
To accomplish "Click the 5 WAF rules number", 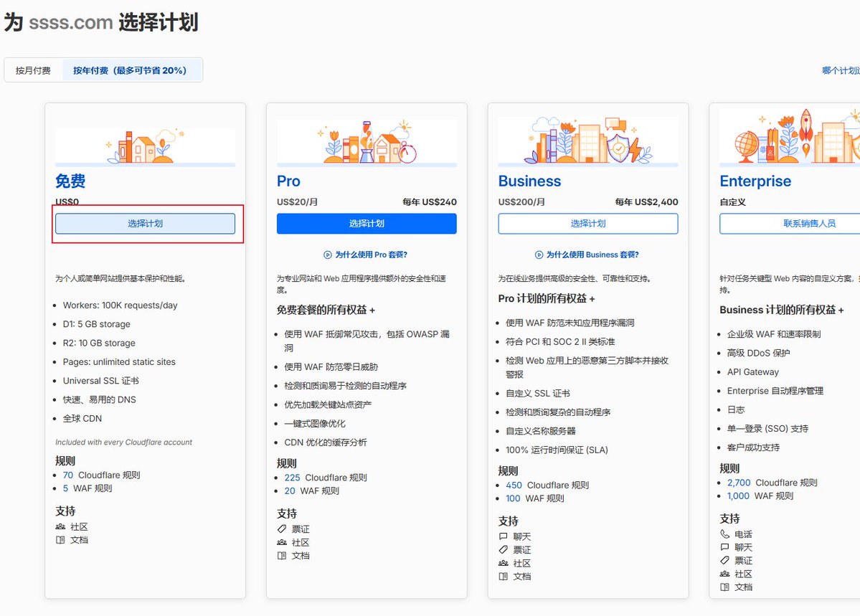I will pos(65,488).
